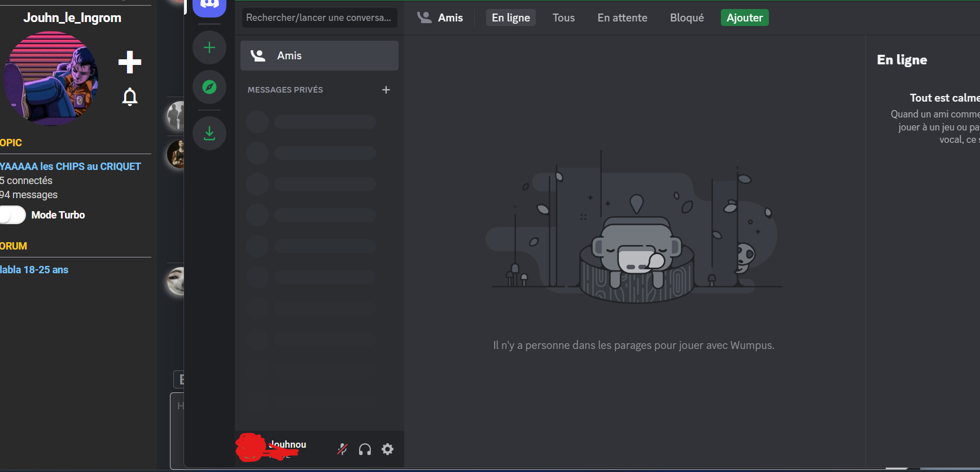Screen dimensions: 980x472
Task: Click the 5 connectés text
Action: [x=27, y=181]
